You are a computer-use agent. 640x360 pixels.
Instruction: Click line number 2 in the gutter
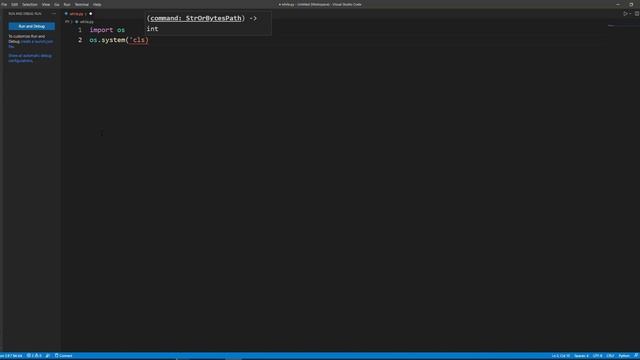tap(80, 40)
